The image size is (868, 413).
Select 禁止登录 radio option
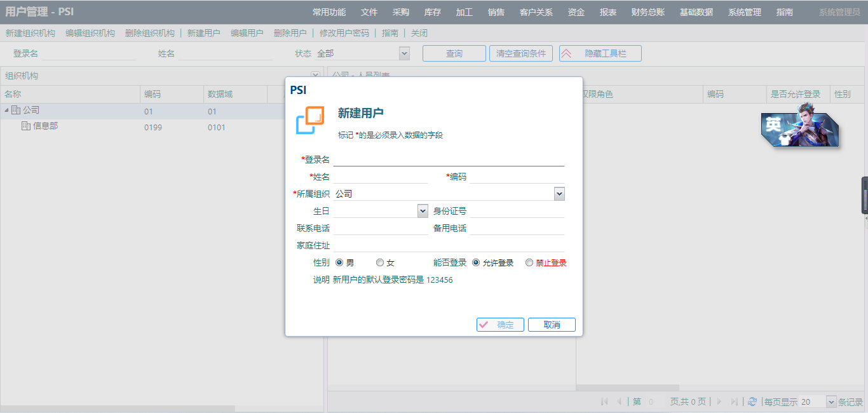(x=529, y=262)
